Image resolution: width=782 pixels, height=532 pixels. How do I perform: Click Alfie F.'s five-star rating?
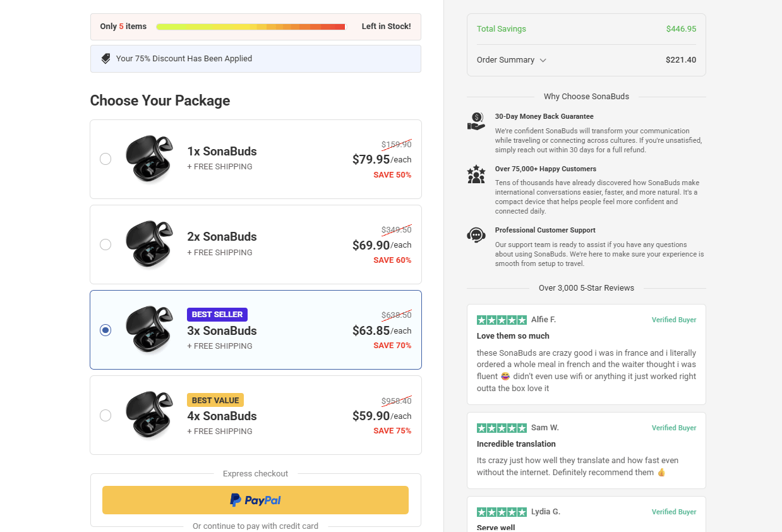(x=502, y=320)
